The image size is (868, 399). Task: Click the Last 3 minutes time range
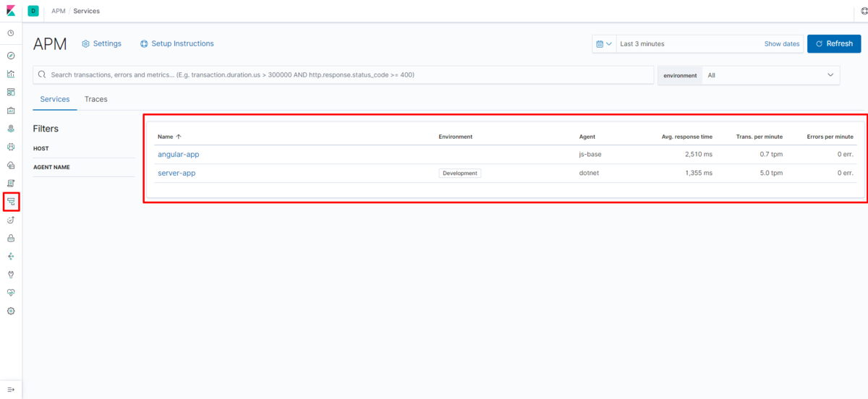point(642,44)
